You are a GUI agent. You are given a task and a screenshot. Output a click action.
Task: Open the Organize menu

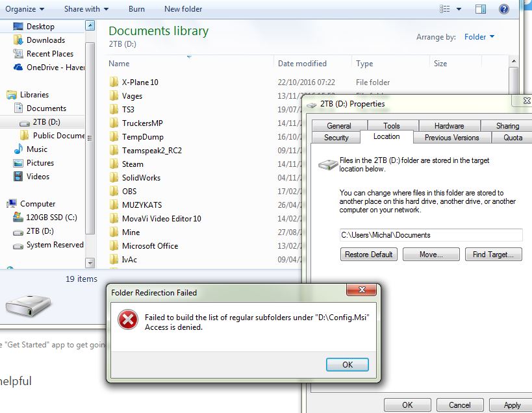point(25,9)
